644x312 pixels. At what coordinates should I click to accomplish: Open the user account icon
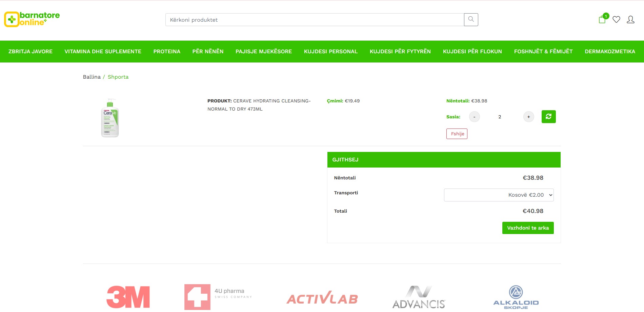point(631,20)
